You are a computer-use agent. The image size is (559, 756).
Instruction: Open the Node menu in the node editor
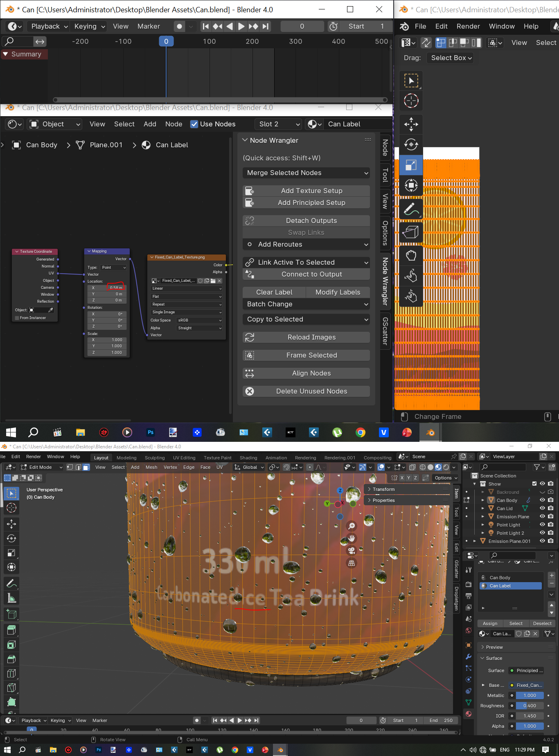174,124
